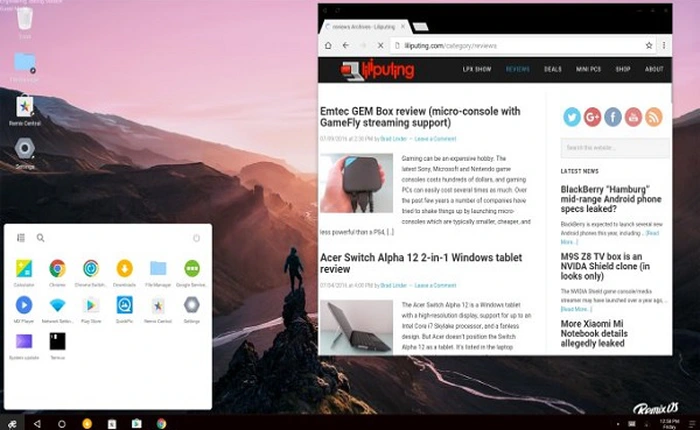Click the Remix OS start menu button
Viewport: 700px width, 430px height.
12,424
